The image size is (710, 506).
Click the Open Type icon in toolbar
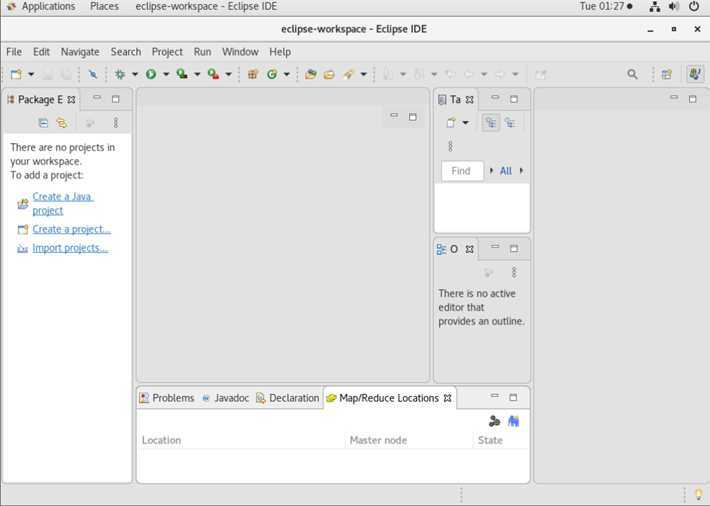click(311, 74)
